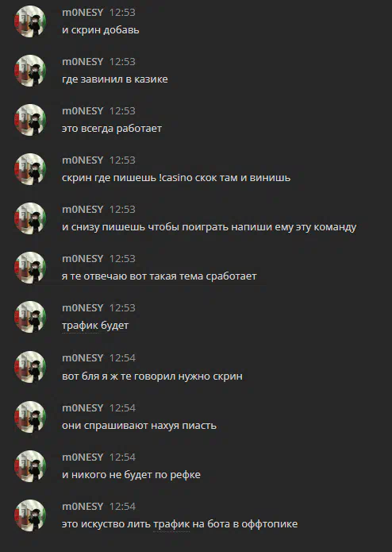This screenshot has width=392, height=552.
Task: Click avatar by "и никого не будет по рефке"
Action: tap(30, 466)
